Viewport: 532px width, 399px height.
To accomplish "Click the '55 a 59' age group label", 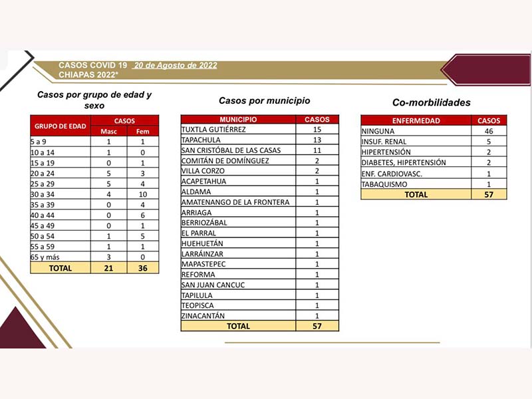I will click(43, 247).
